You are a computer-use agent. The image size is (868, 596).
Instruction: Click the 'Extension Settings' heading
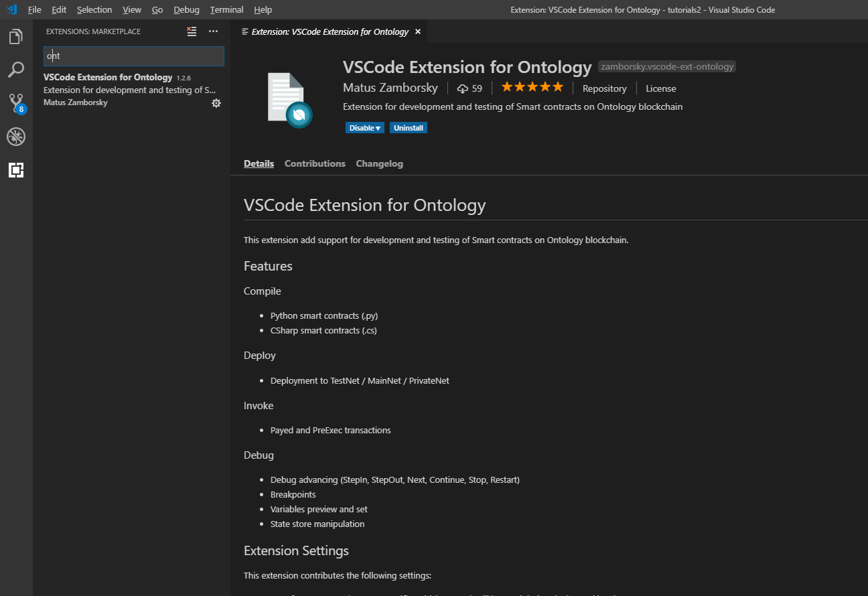(x=296, y=551)
